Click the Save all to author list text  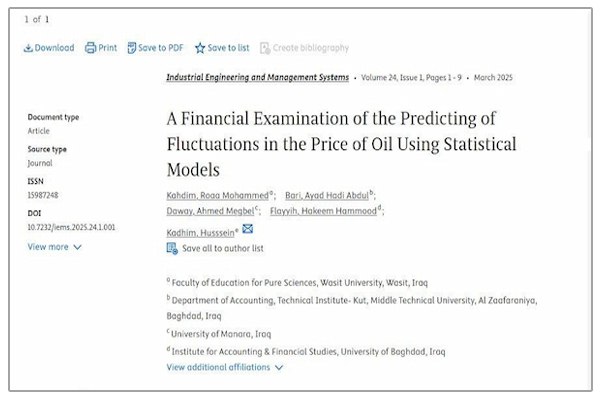coord(223,248)
